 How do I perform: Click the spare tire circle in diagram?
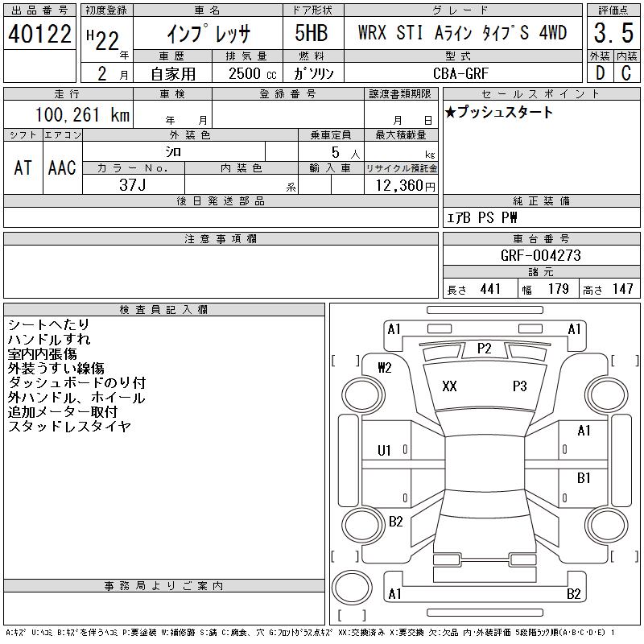click(352, 588)
